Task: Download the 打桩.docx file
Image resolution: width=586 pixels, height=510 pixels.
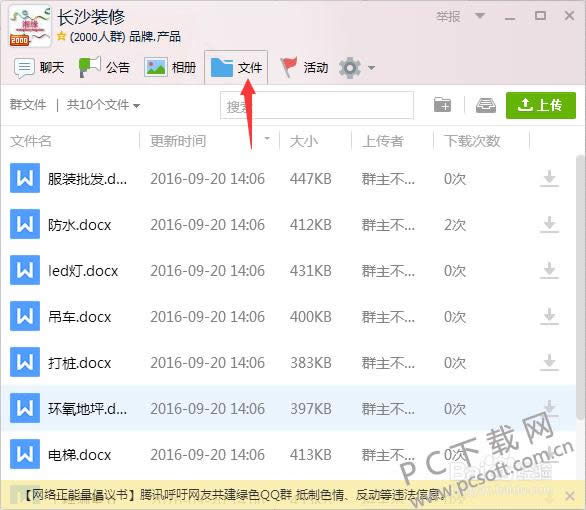Action: (549, 362)
